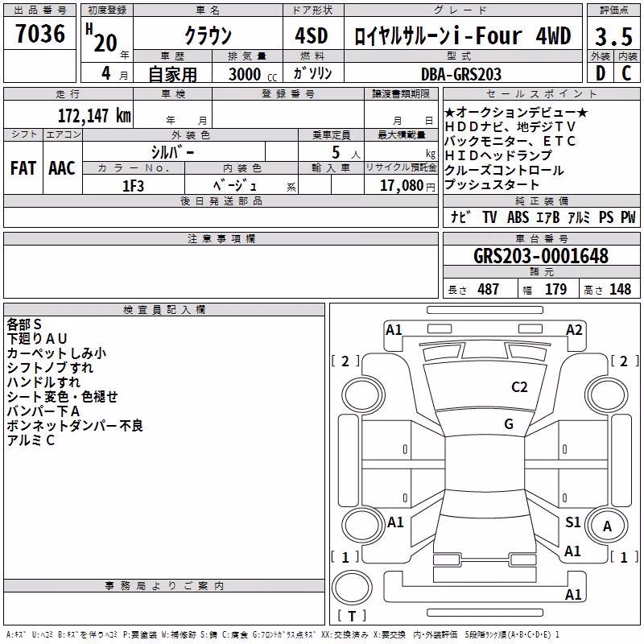Select the exterior color シルバー

coord(172,152)
